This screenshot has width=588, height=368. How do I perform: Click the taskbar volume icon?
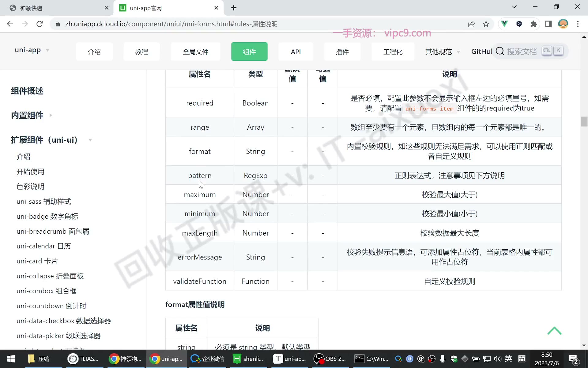497,359
